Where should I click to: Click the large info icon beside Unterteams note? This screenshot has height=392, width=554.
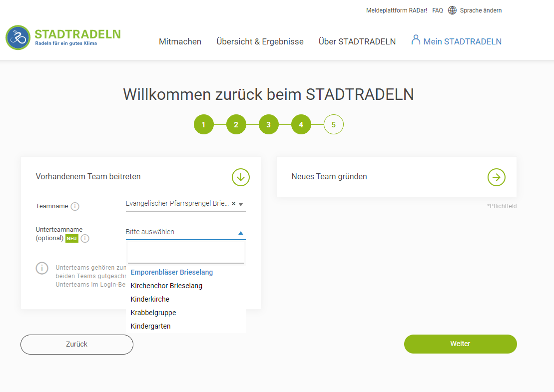click(x=42, y=268)
